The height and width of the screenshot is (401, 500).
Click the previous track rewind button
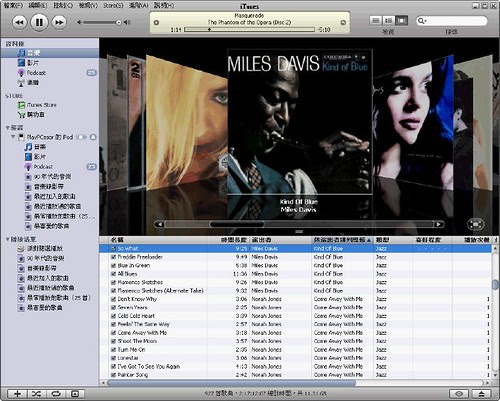click(20, 23)
